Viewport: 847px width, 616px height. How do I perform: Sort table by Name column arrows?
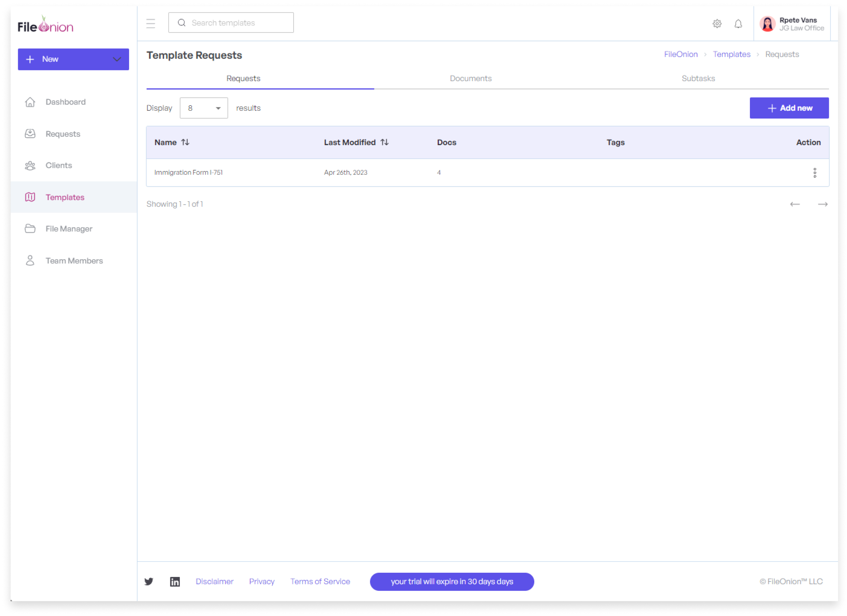point(185,142)
